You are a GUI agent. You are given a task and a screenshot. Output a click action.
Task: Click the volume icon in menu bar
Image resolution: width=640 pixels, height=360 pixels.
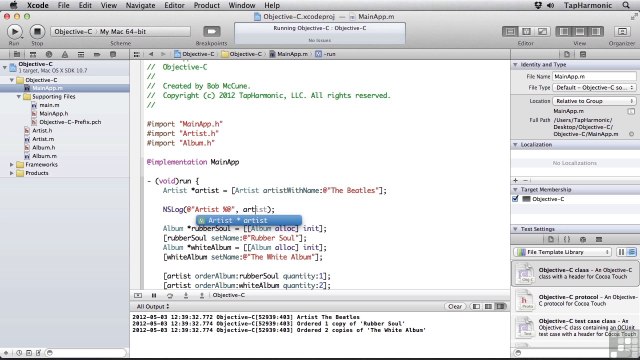coord(550,5)
